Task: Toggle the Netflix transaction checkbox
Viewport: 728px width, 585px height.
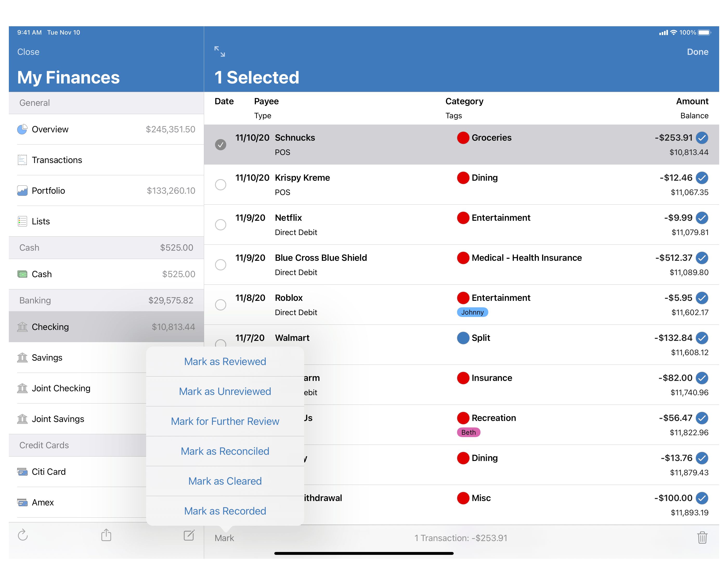Action: click(x=221, y=224)
